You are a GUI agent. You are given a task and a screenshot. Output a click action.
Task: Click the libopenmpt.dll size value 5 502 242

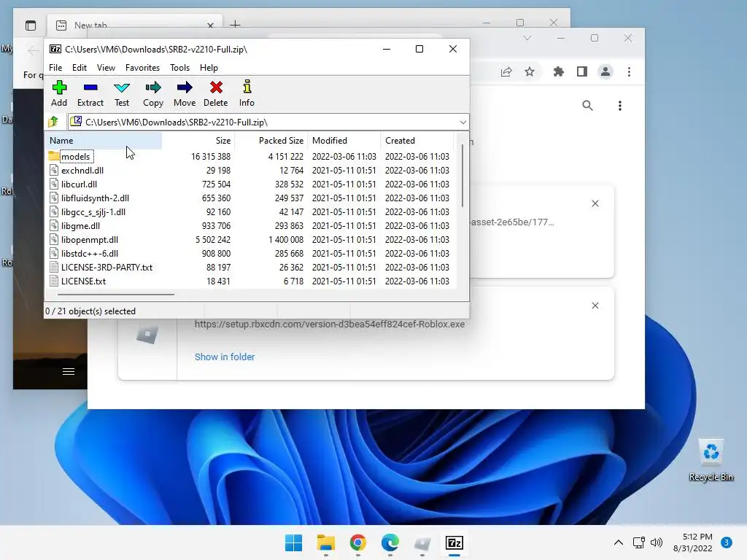(213, 239)
